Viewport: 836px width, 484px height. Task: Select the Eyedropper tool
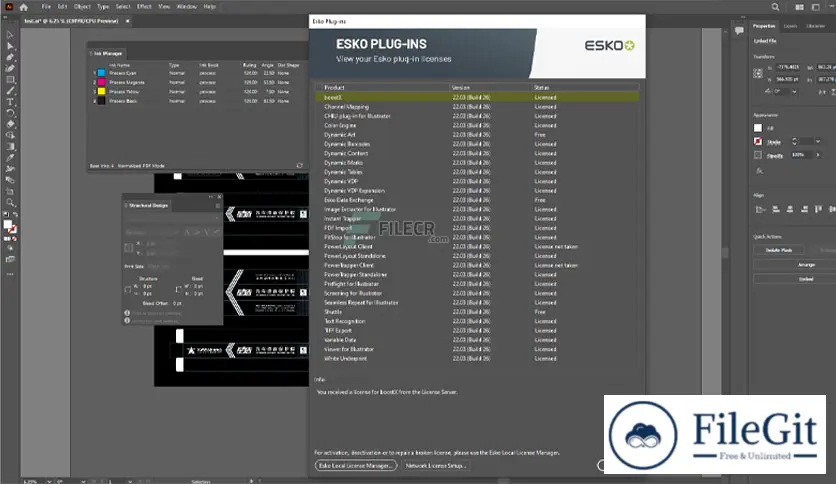[x=10, y=158]
